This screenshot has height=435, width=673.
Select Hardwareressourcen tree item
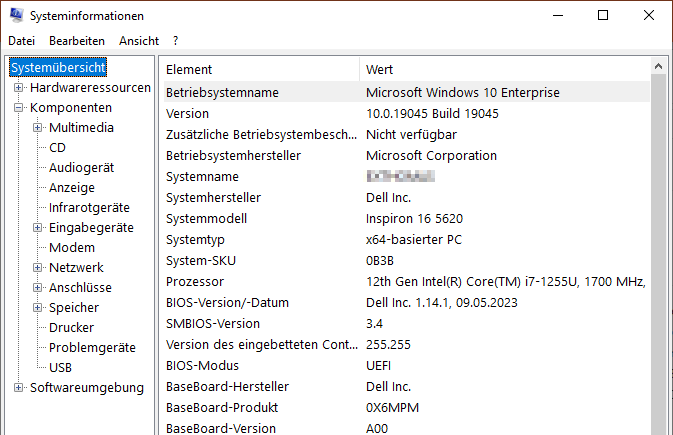[90, 88]
